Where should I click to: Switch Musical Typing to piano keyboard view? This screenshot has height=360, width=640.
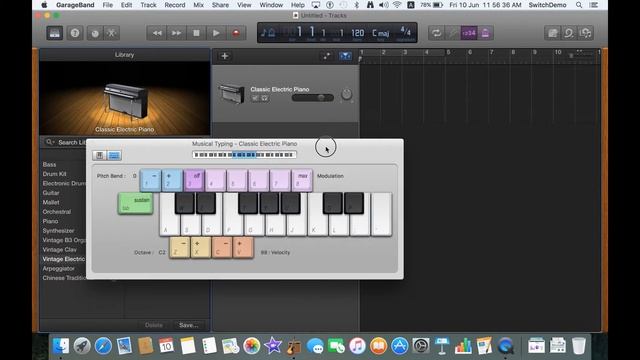(99, 156)
